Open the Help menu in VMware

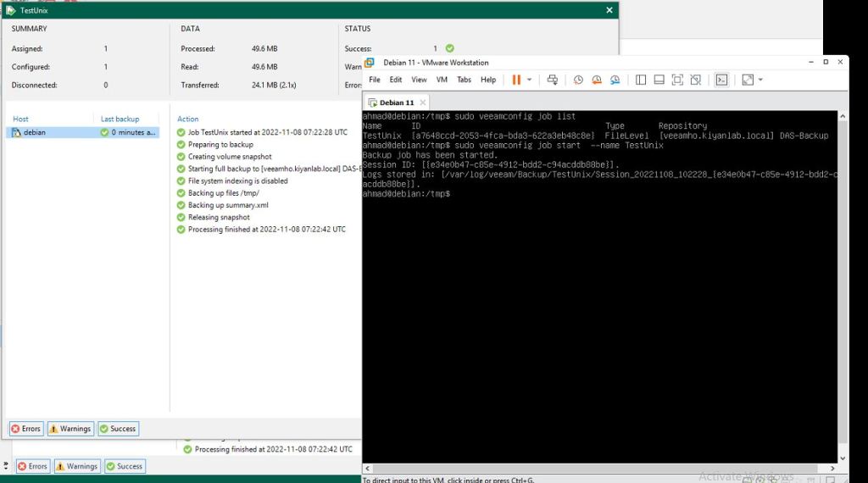coord(488,80)
